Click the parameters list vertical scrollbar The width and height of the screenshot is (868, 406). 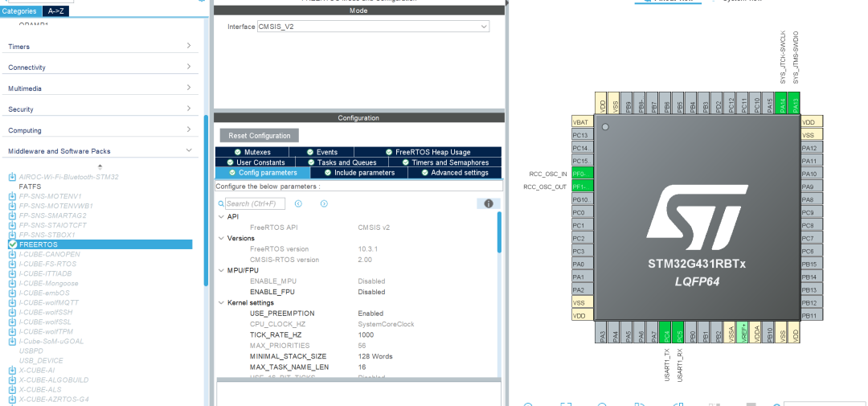tap(499, 232)
